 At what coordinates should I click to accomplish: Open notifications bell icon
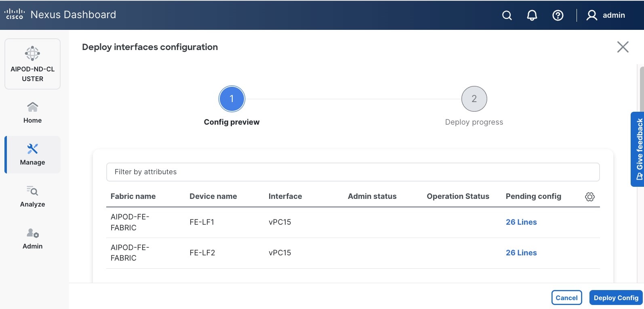coord(532,15)
